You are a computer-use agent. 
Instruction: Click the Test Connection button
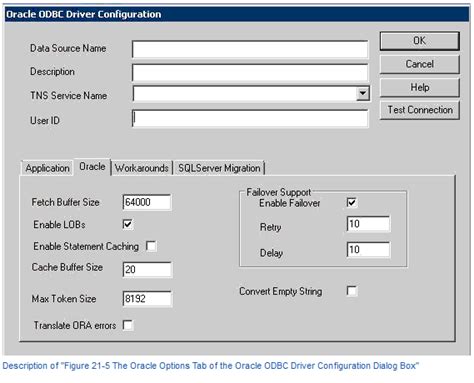[419, 110]
